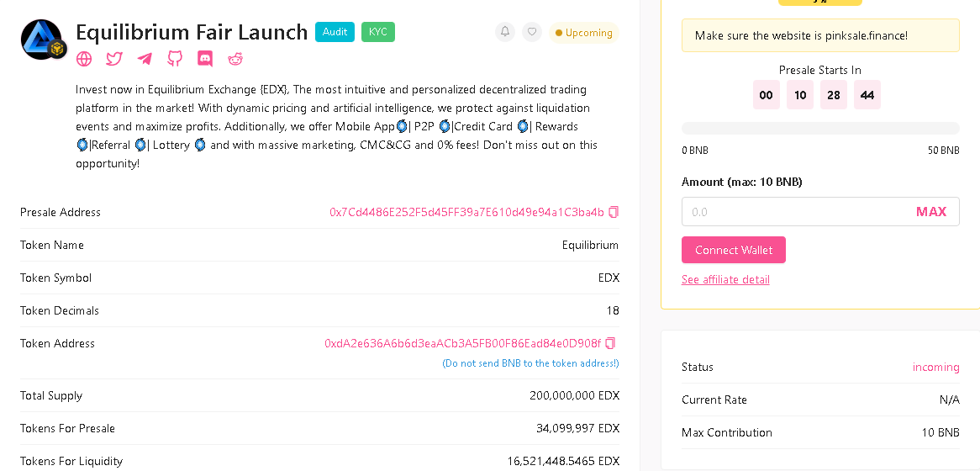Click the 'Presale Starts In' label
Screen dimensions: 980x471
point(820,70)
